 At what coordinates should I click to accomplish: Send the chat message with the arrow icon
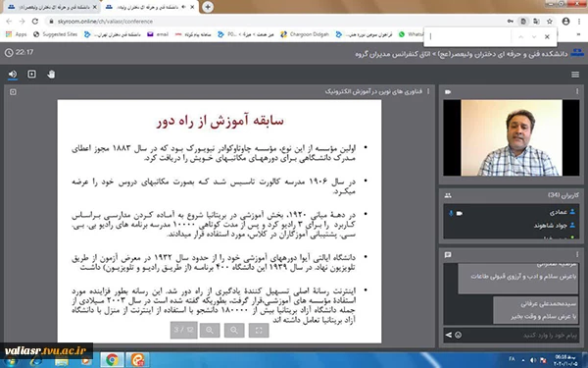449,335
